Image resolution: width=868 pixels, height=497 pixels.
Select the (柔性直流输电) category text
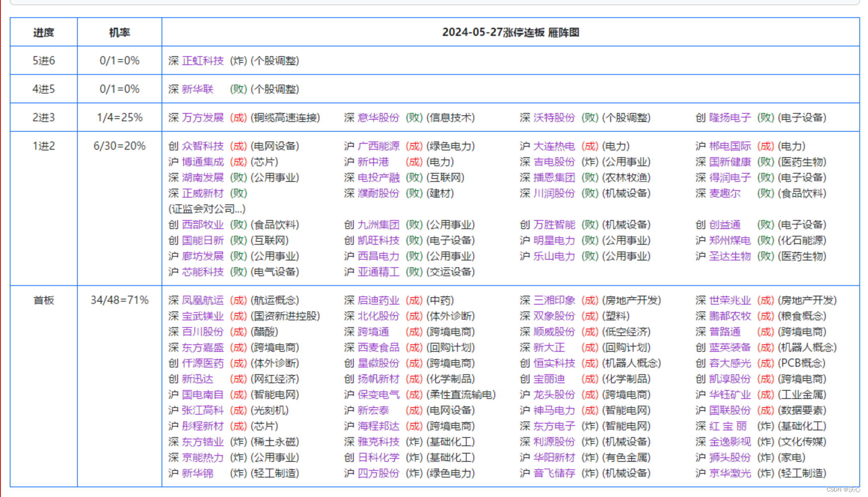(x=461, y=395)
